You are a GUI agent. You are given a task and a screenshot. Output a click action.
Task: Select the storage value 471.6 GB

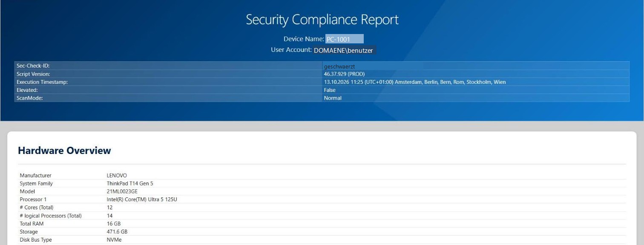click(x=117, y=232)
